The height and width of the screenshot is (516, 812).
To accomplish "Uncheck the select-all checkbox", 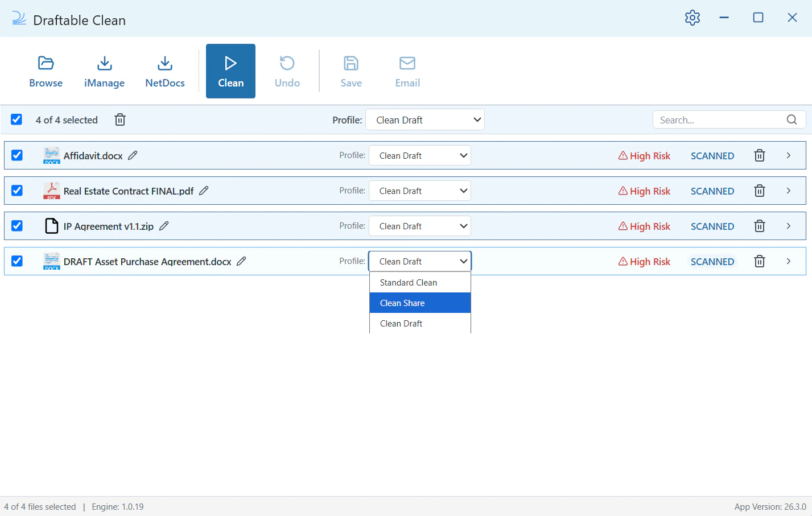I will click(x=17, y=119).
